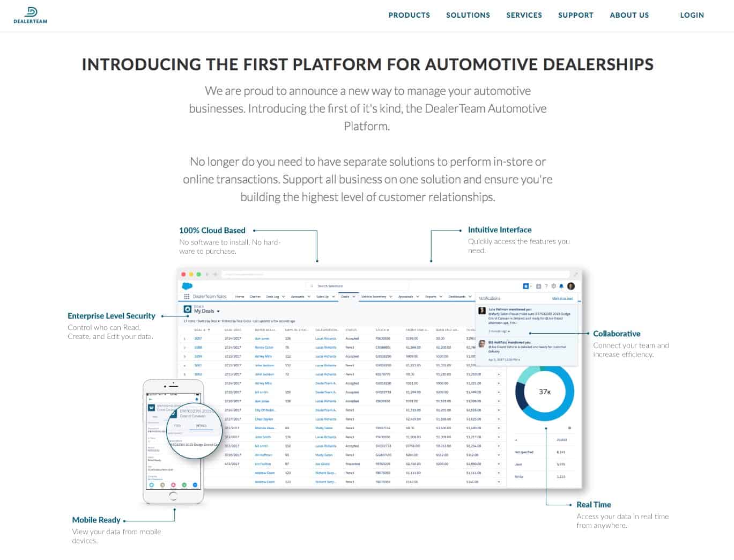Tap the pink action icon on phone
This screenshot has width=734, height=560.
pyautogui.click(x=173, y=485)
